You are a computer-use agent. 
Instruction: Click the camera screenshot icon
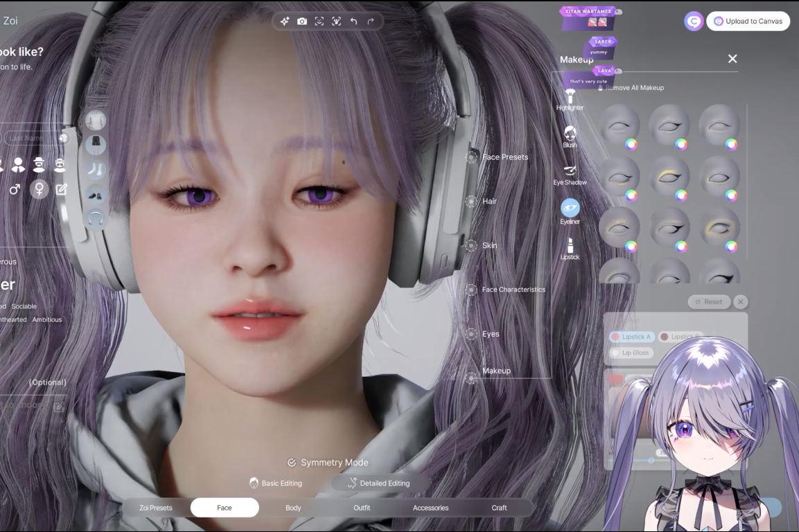302,21
